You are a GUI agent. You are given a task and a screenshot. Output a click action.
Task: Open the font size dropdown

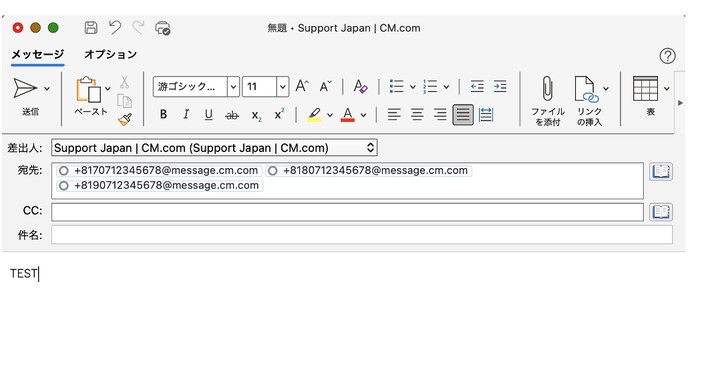[282, 87]
